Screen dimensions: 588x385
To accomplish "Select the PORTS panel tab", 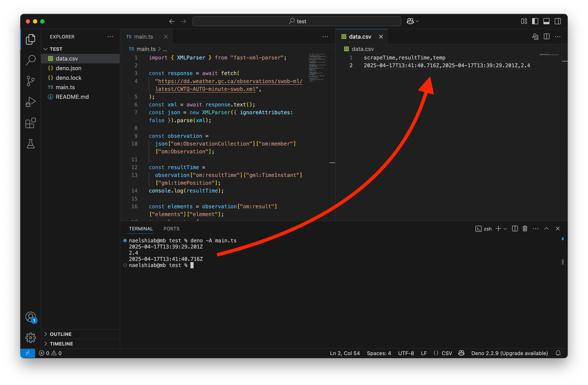I will [x=171, y=229].
